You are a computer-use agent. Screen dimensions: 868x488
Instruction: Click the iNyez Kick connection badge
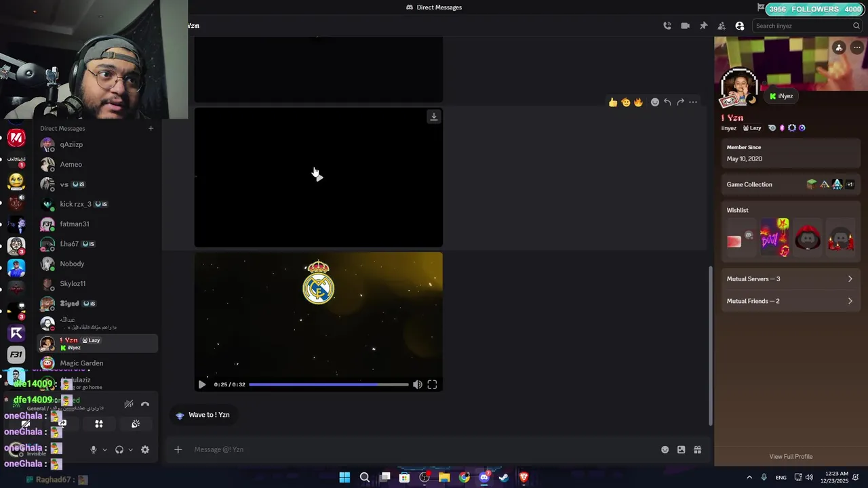781,96
